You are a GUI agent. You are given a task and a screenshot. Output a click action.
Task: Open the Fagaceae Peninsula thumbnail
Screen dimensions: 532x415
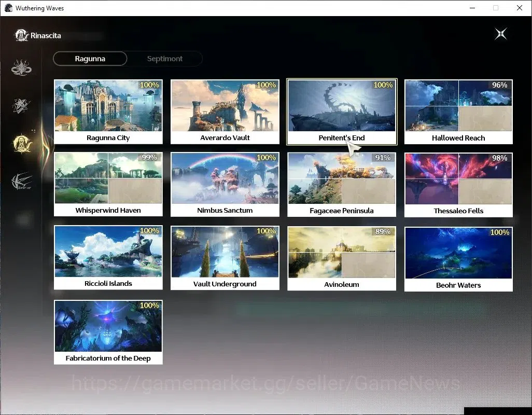tap(342, 178)
